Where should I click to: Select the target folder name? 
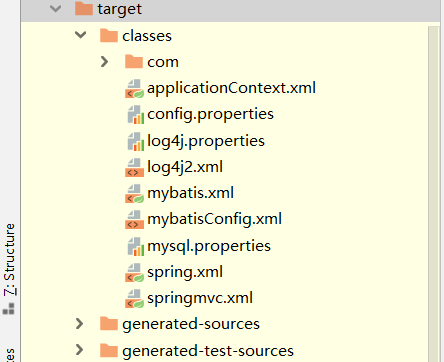point(119,9)
